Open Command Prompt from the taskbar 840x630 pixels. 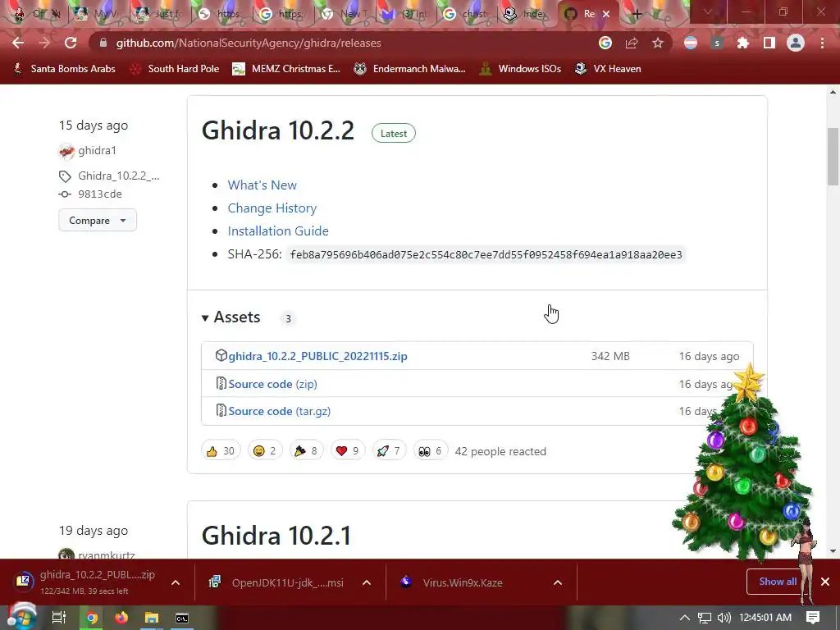(182, 618)
